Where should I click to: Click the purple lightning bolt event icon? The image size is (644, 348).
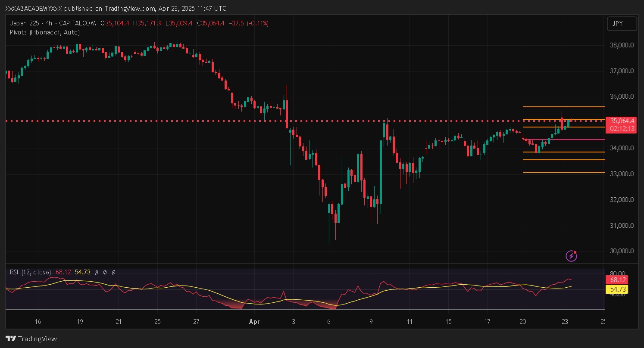point(571,256)
